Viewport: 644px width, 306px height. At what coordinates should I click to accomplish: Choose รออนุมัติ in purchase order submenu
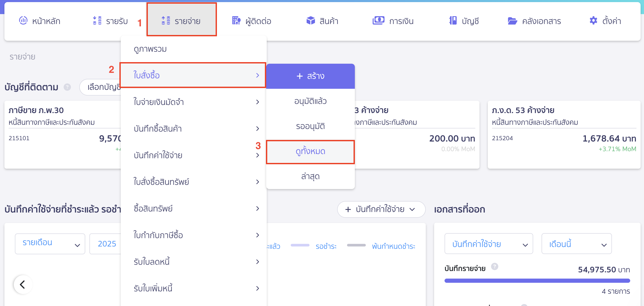click(x=310, y=126)
